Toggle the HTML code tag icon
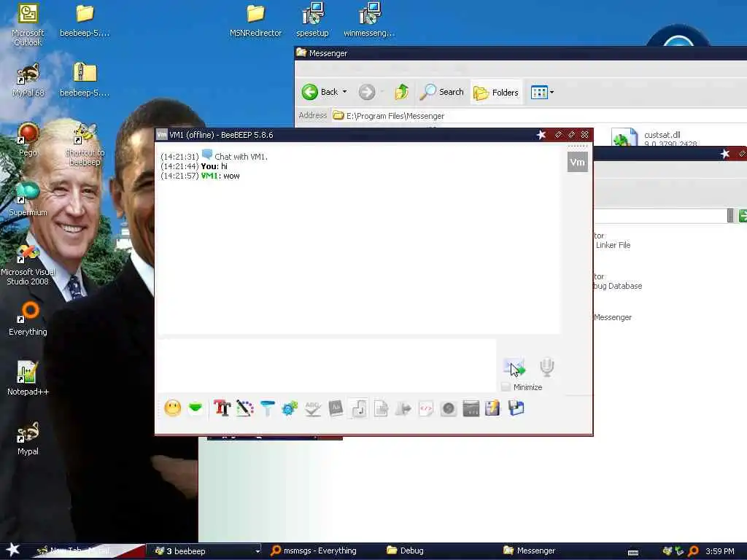This screenshot has height=560, width=747. [425, 408]
